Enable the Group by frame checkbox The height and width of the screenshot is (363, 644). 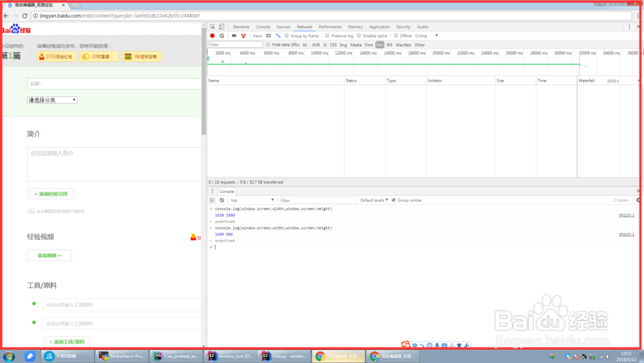(287, 35)
